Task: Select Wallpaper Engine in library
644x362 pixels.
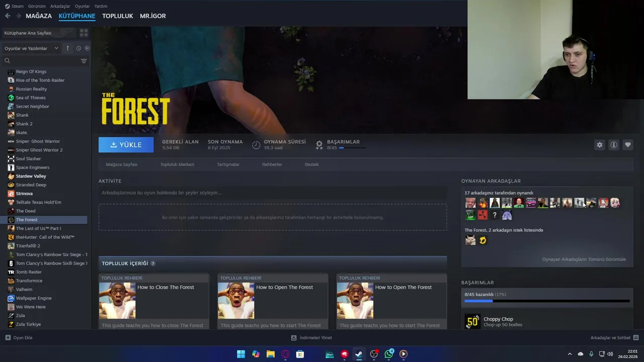Action: click(x=34, y=298)
